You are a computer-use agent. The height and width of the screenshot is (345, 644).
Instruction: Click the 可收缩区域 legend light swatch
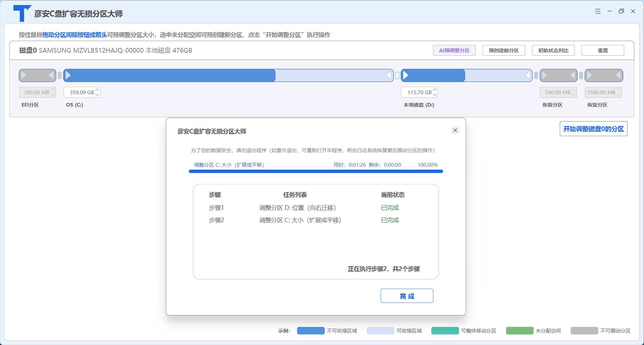click(381, 331)
